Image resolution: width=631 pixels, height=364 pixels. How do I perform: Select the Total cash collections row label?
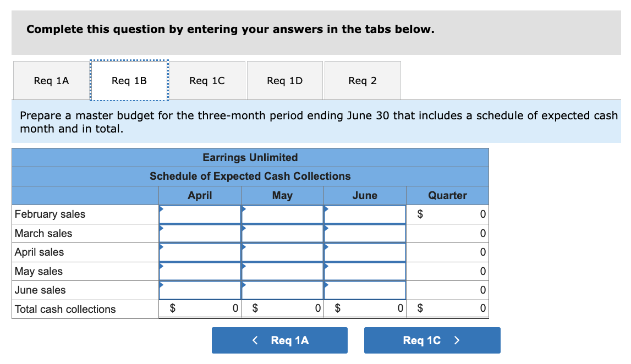point(65,308)
